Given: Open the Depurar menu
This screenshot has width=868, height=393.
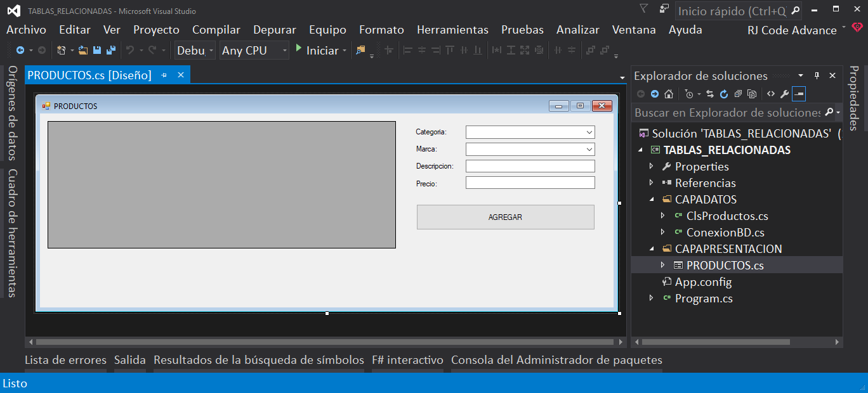Looking at the screenshot, I should point(274,29).
